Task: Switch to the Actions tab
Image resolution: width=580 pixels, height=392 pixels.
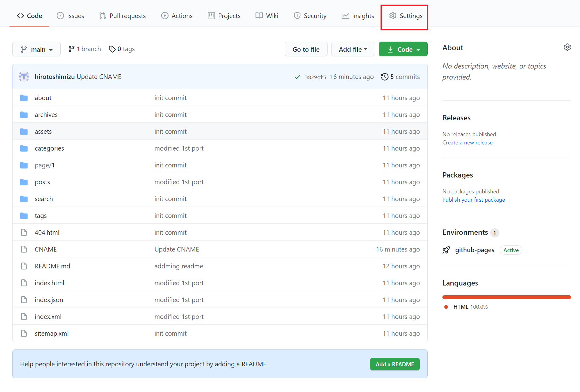Action: pos(177,16)
